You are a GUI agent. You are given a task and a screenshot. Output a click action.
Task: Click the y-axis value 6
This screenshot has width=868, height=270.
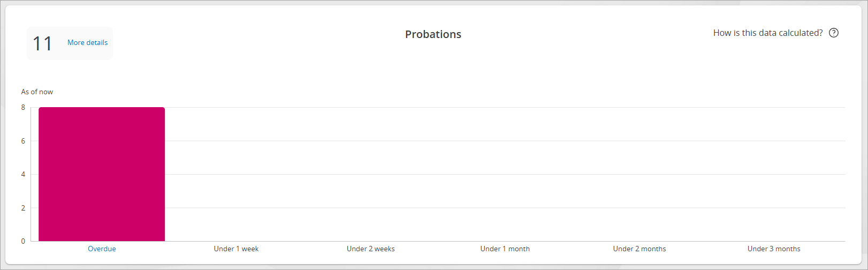23,141
